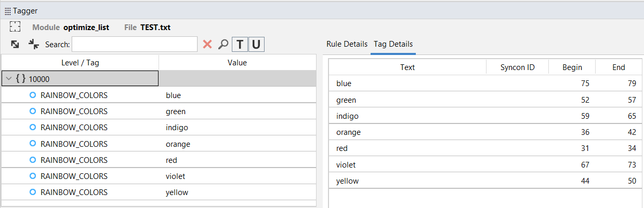Clear search with the red X
Image resolution: width=644 pixels, height=208 pixels.
click(207, 45)
